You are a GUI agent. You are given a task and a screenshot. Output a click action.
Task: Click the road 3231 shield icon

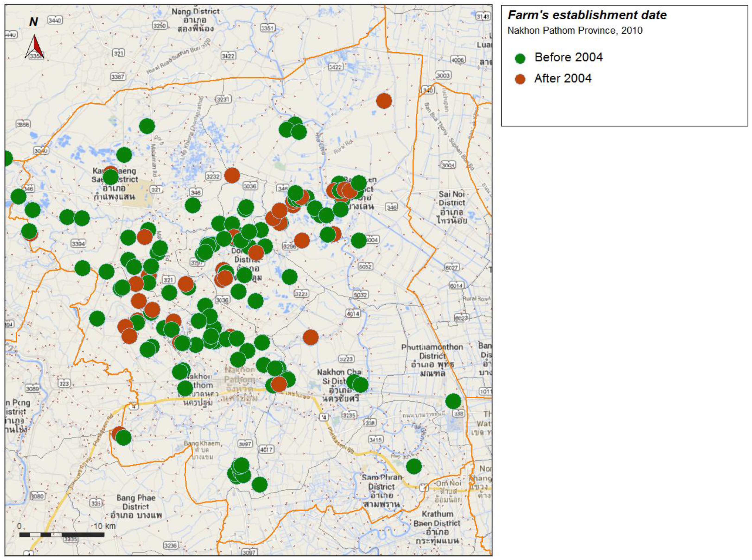click(x=223, y=99)
